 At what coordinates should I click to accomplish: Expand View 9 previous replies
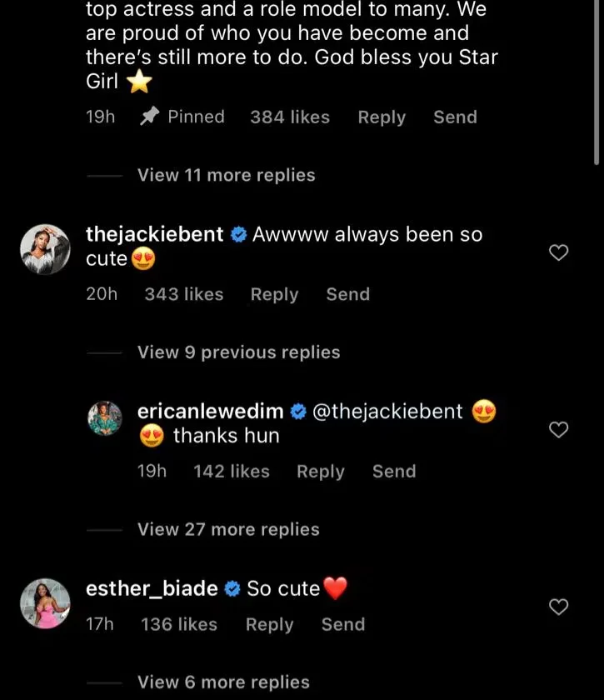(x=238, y=352)
